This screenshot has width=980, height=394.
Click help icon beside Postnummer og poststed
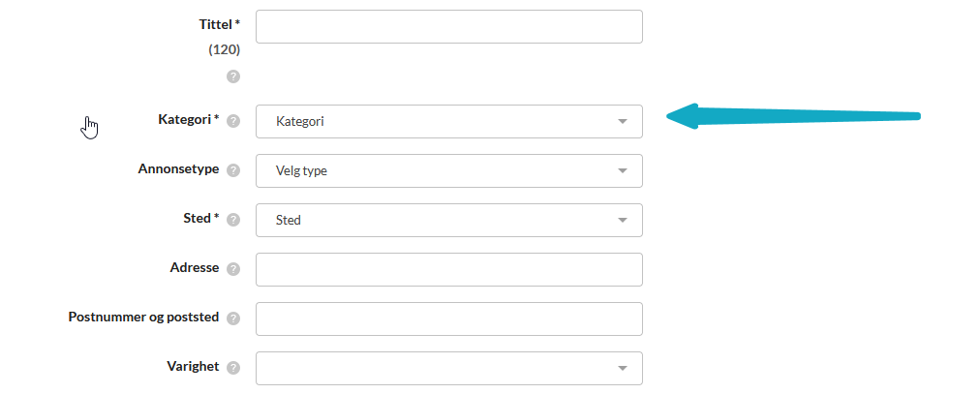[x=233, y=318]
